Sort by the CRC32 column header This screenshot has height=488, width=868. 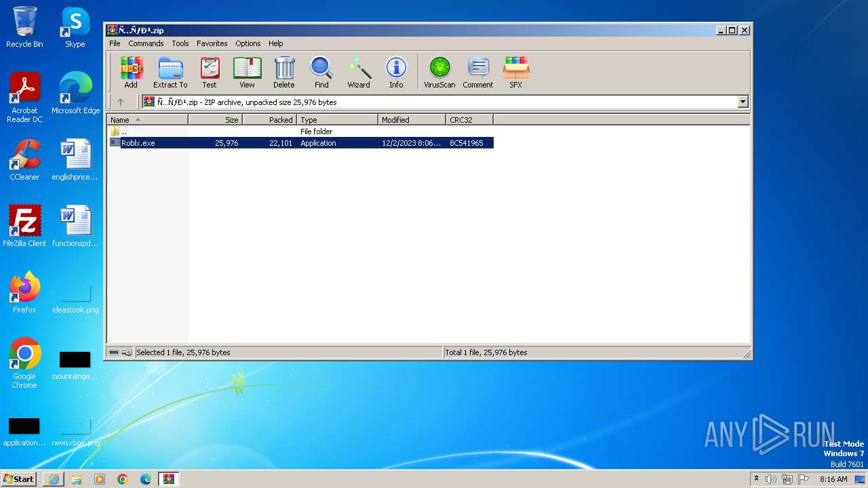[x=470, y=120]
